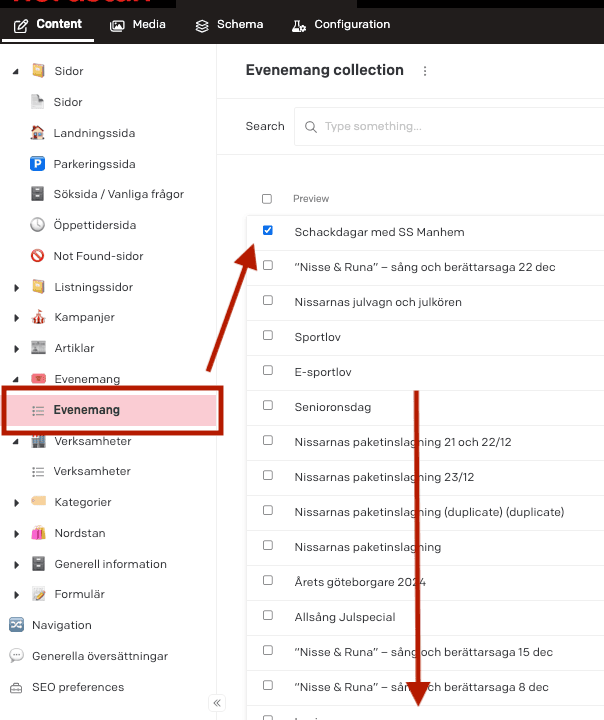Toggle the select-all checkbox in header
The image size is (604, 720).
(x=266, y=199)
